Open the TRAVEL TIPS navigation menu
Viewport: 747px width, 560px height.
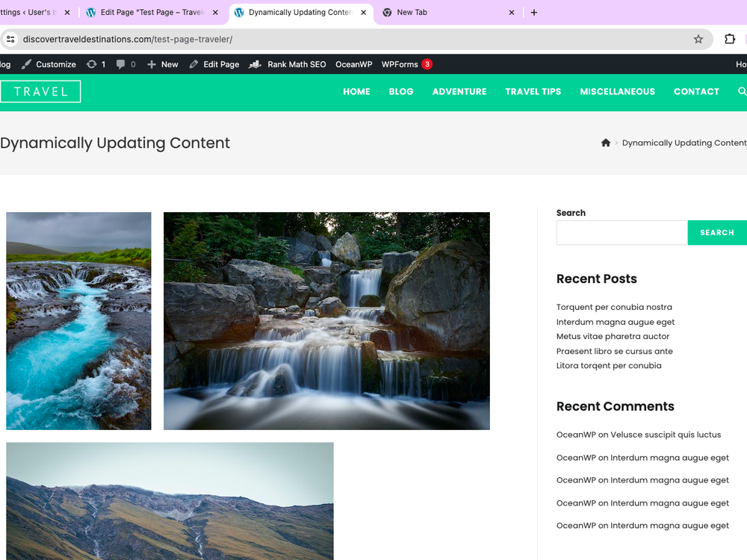(x=533, y=91)
